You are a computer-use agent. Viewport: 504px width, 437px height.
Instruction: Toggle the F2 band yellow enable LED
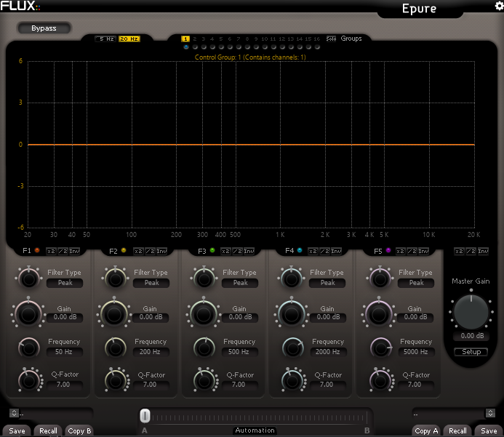click(124, 250)
